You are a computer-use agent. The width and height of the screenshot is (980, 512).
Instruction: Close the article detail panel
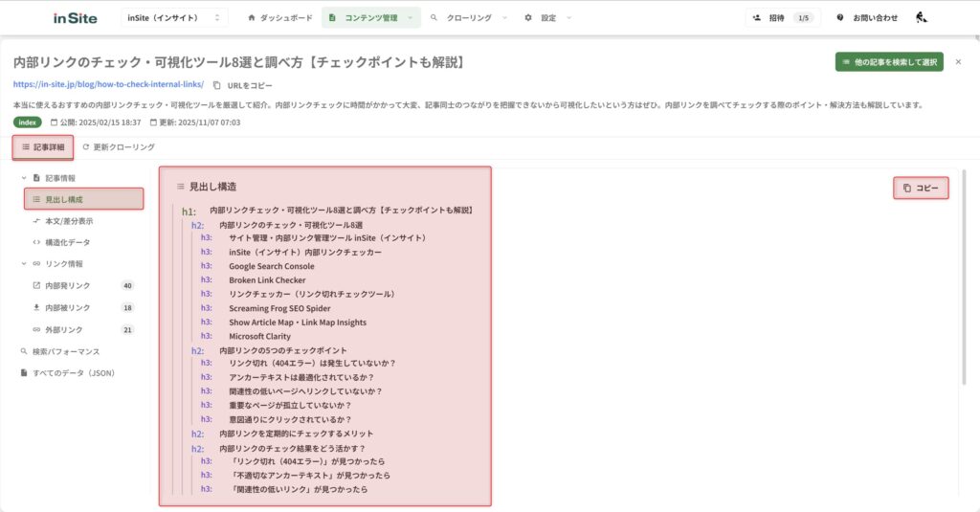click(x=958, y=62)
